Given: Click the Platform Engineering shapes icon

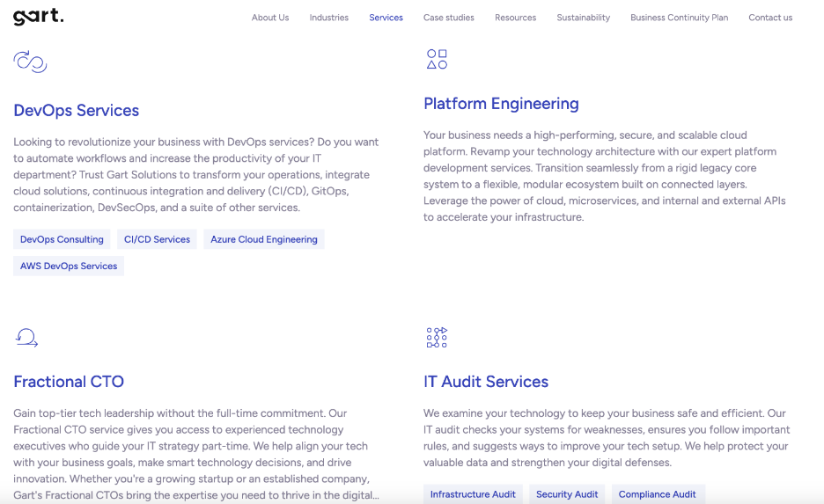Looking at the screenshot, I should [x=437, y=59].
